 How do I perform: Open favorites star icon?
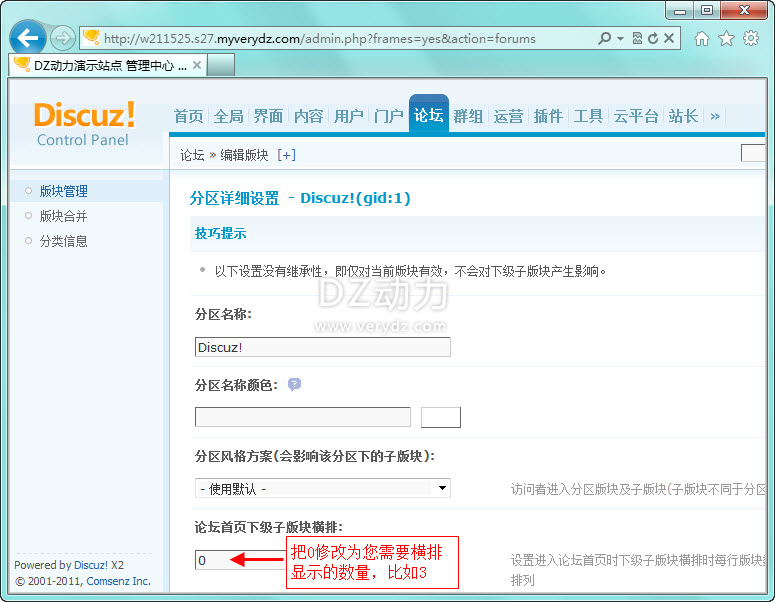pyautogui.click(x=726, y=38)
